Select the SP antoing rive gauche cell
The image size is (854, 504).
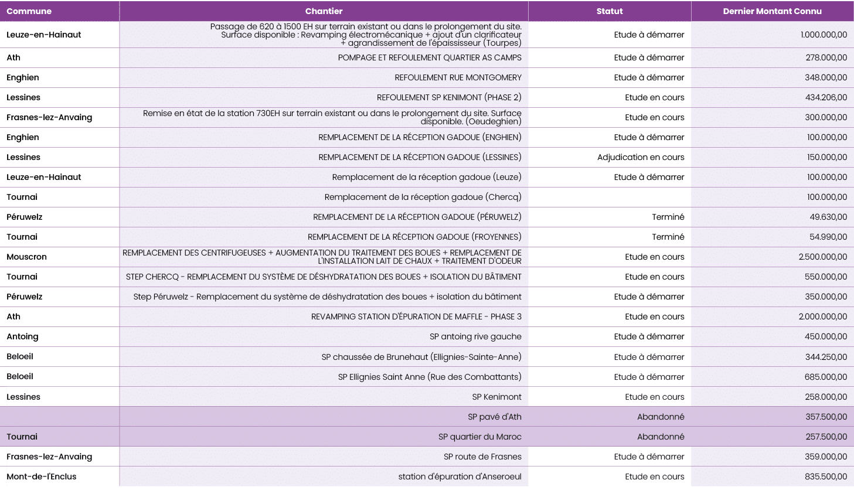coord(475,336)
